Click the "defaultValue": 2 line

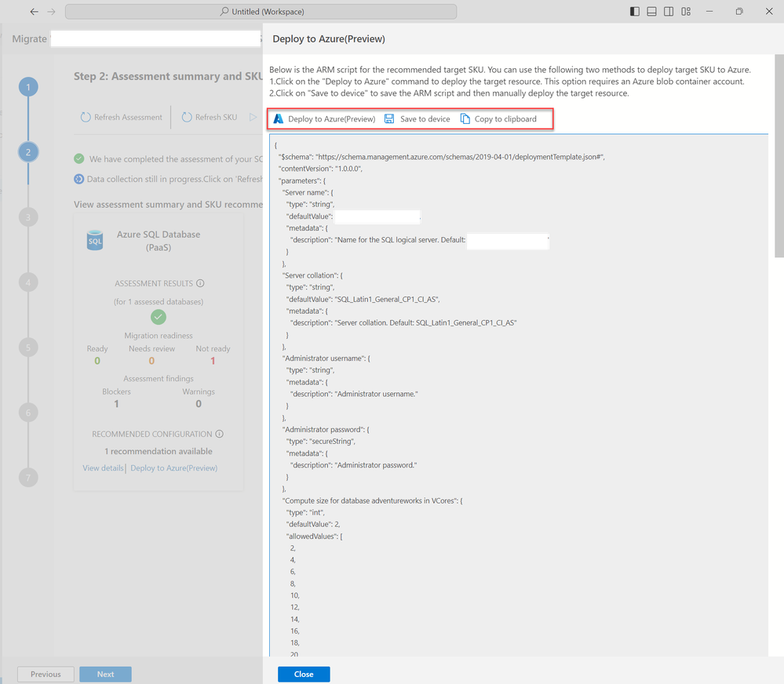pos(313,524)
